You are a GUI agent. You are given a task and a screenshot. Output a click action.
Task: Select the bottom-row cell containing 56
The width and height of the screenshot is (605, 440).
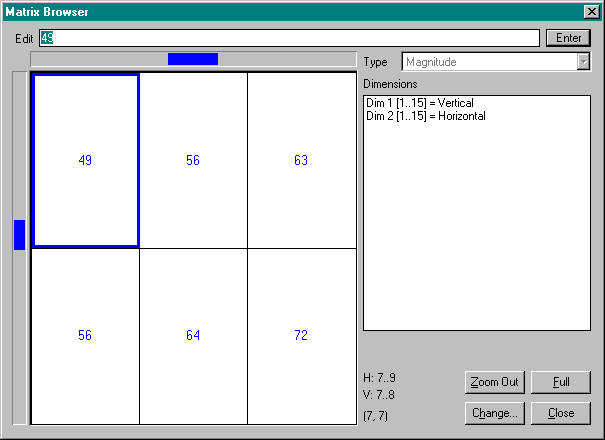[x=85, y=336]
